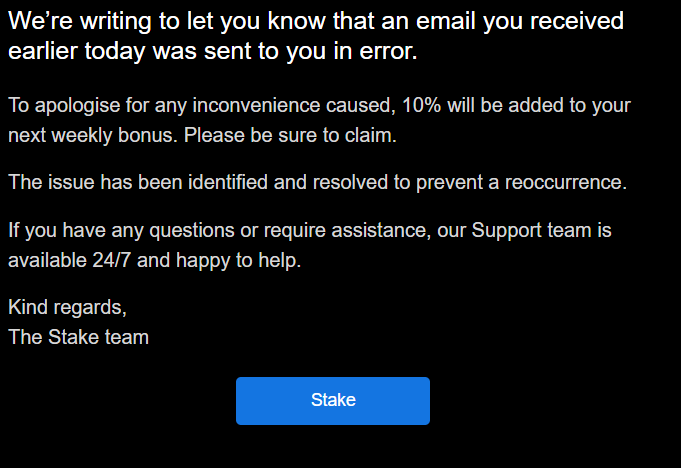Screen dimensions: 681x468
Task: Click the "Kind regards," line
Action: pos(67,307)
